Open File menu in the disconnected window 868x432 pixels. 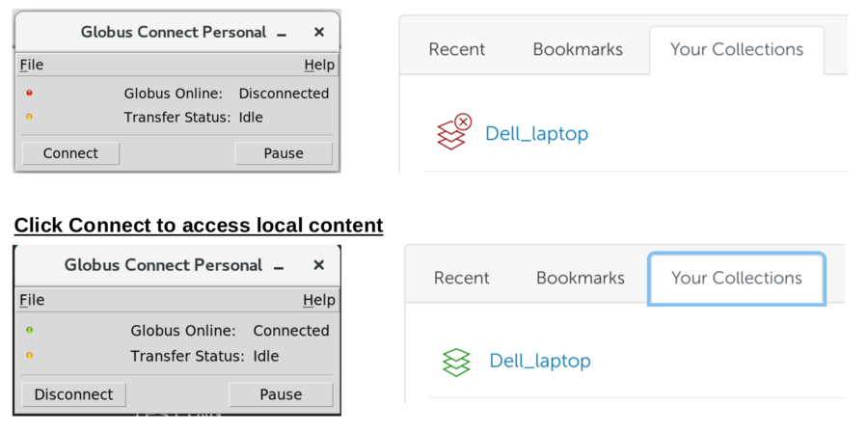32,65
